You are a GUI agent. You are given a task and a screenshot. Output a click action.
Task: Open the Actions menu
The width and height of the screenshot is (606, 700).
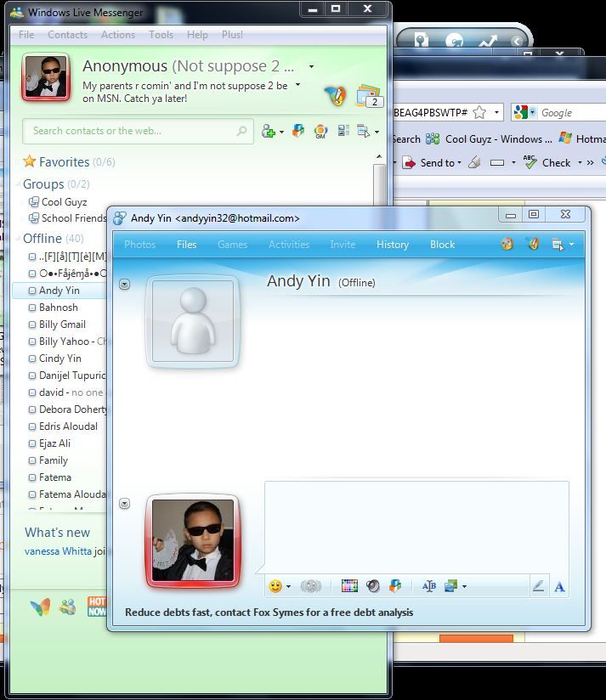click(x=118, y=35)
